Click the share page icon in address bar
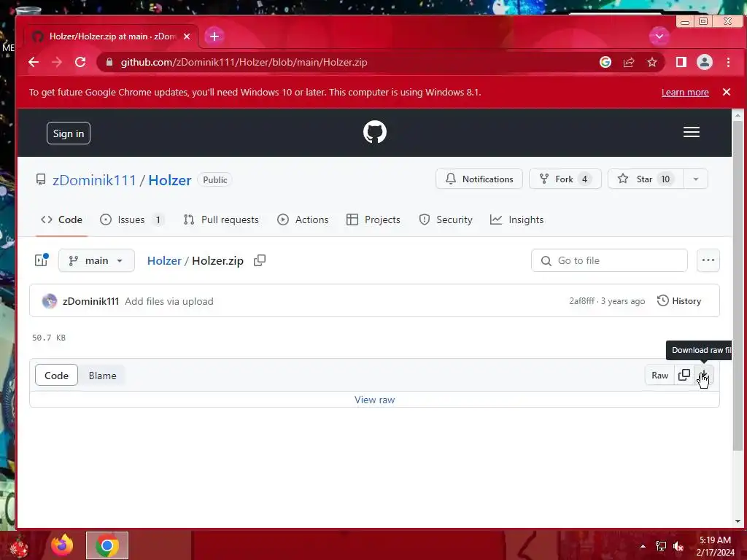This screenshot has height=560, width=747. 628,62
